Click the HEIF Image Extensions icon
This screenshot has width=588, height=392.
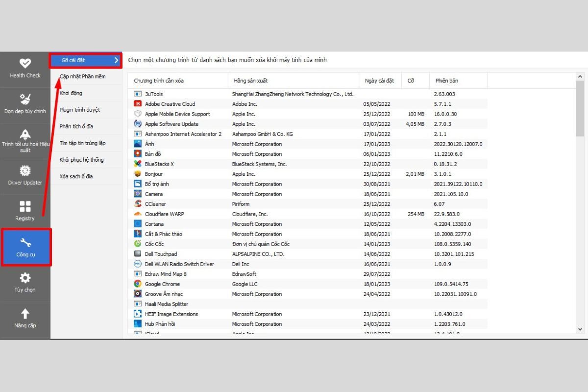click(138, 314)
